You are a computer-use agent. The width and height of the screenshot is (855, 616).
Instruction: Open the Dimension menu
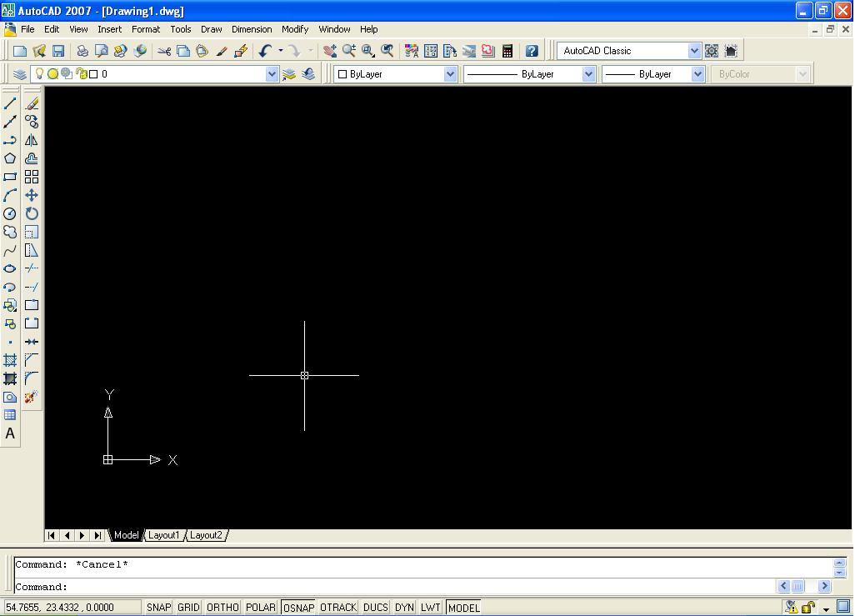tap(252, 29)
